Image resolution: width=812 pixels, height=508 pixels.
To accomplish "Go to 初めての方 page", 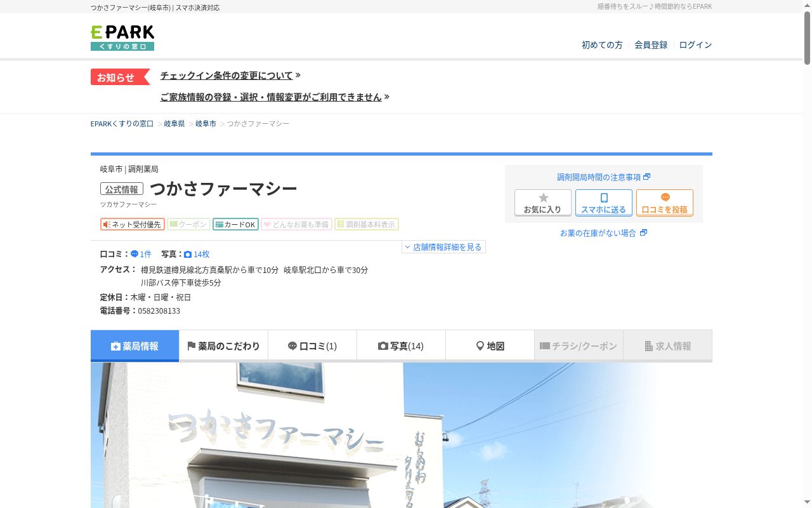I will (602, 45).
